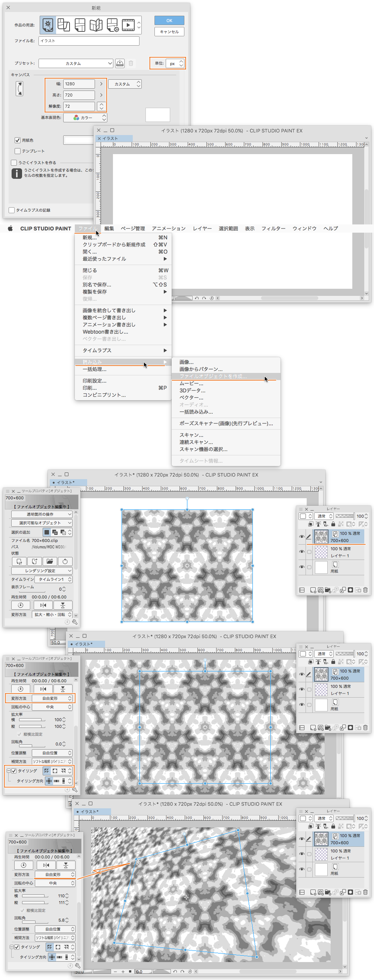Enable the テンプレート checkbox
Screen dimensions: 374x980
(17, 151)
